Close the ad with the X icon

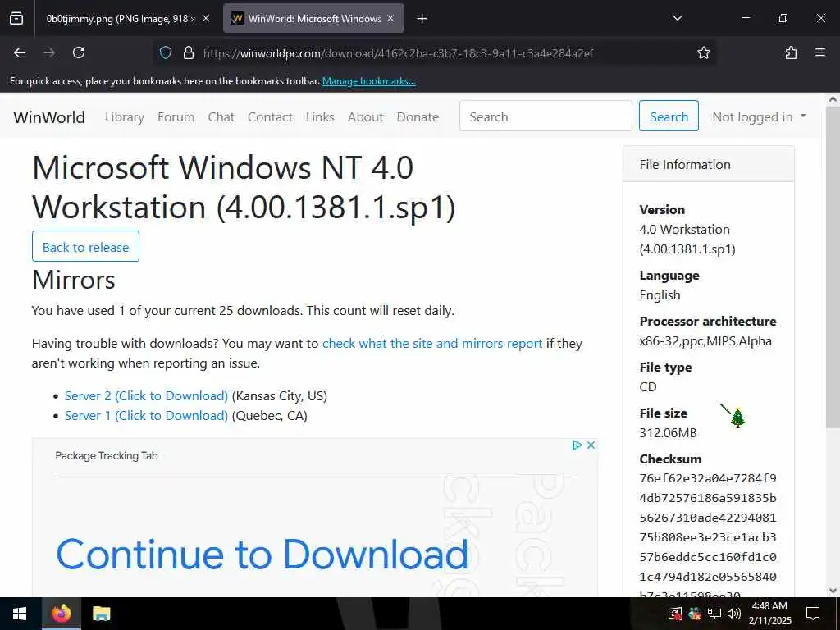[591, 445]
